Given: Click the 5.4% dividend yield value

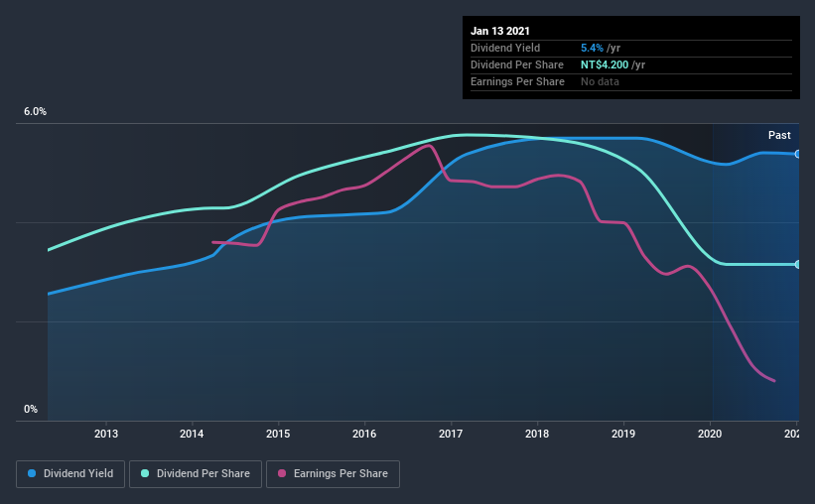Looking at the screenshot, I should 592,48.
